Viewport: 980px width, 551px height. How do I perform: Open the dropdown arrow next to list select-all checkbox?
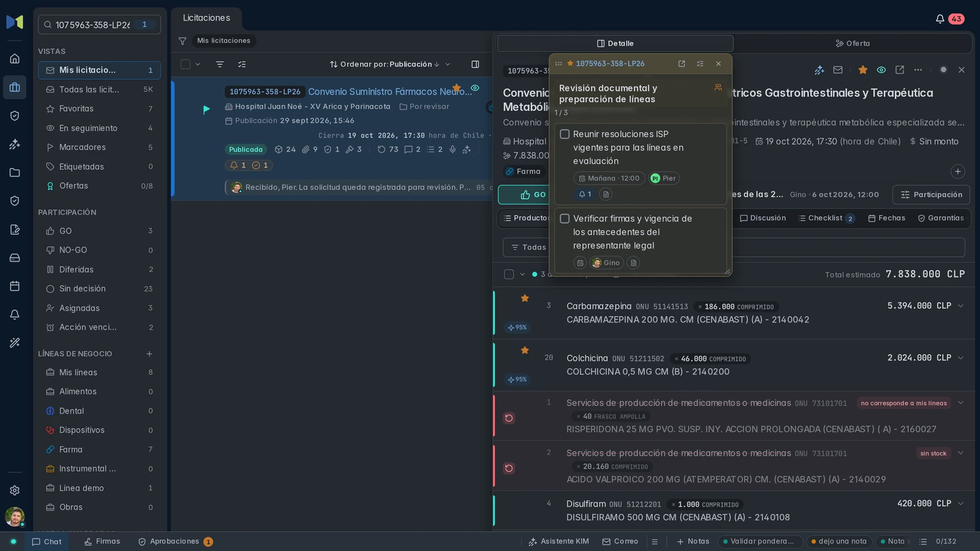[198, 64]
